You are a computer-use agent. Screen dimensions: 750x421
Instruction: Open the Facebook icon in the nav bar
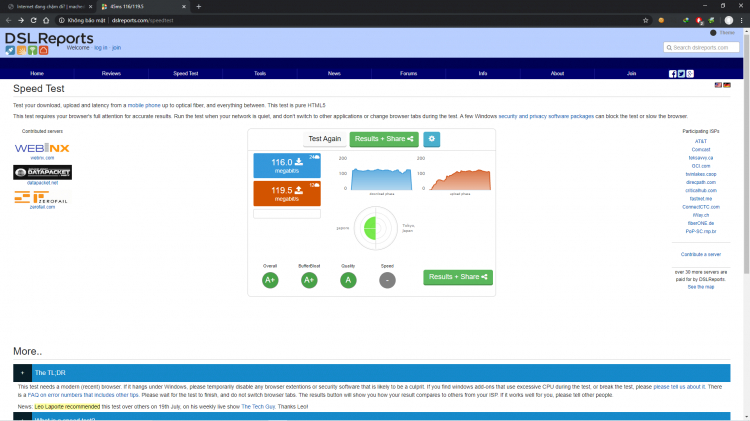(673, 74)
